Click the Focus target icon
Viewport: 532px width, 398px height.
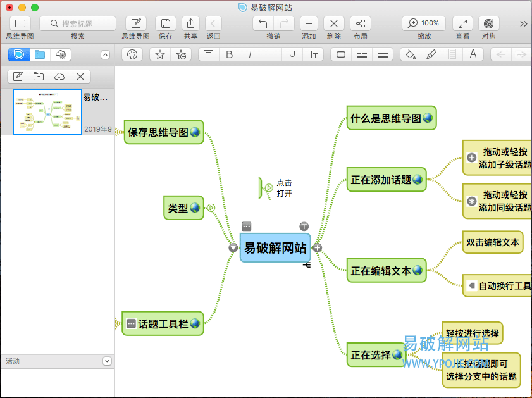489,23
